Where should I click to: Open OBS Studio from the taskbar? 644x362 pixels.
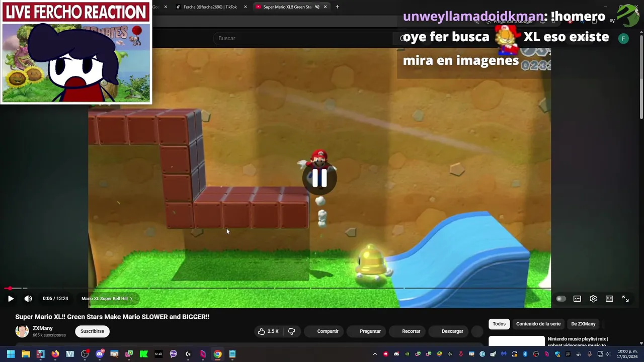[85, 354]
